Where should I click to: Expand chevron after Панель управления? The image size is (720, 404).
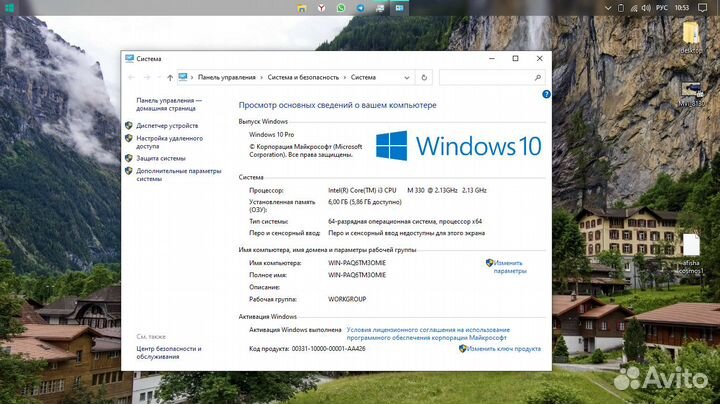click(x=262, y=78)
